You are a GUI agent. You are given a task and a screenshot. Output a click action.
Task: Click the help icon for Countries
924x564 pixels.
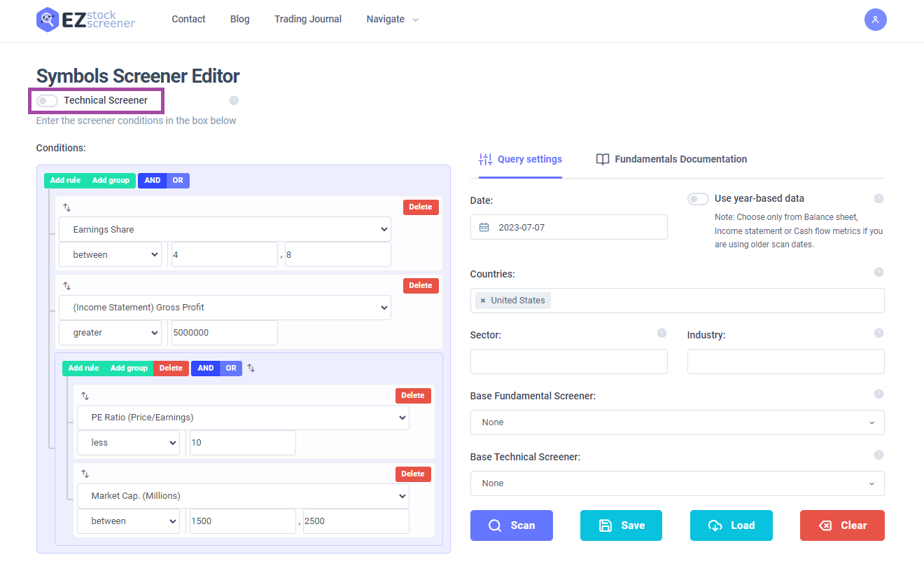point(879,272)
